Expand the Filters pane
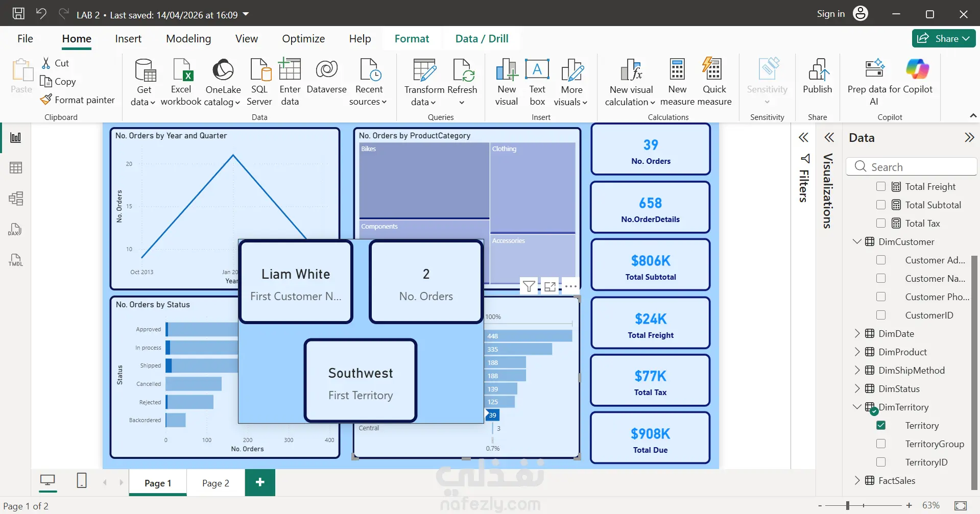 pyautogui.click(x=804, y=137)
